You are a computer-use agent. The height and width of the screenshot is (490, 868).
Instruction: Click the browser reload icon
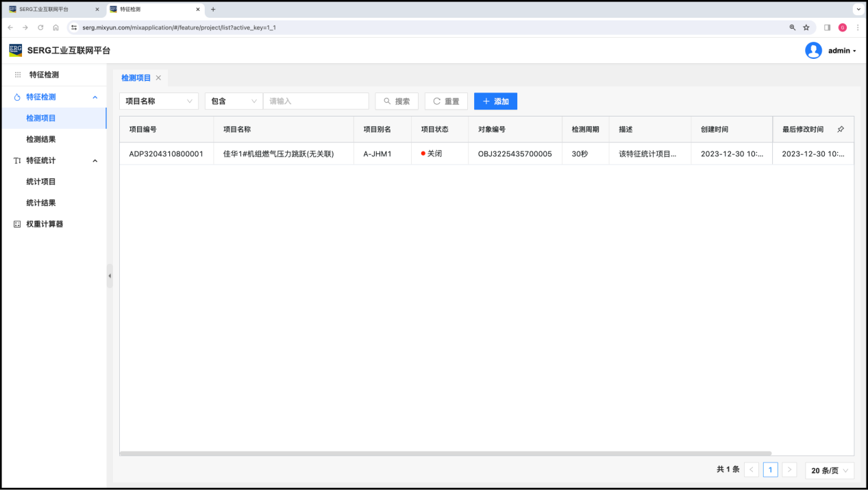[x=40, y=27]
